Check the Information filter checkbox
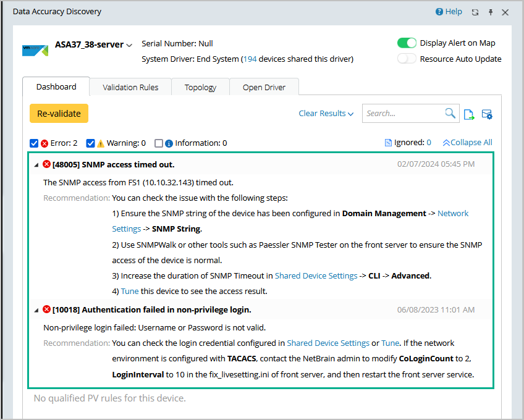Image resolution: width=524 pixels, height=420 pixels. (x=159, y=143)
